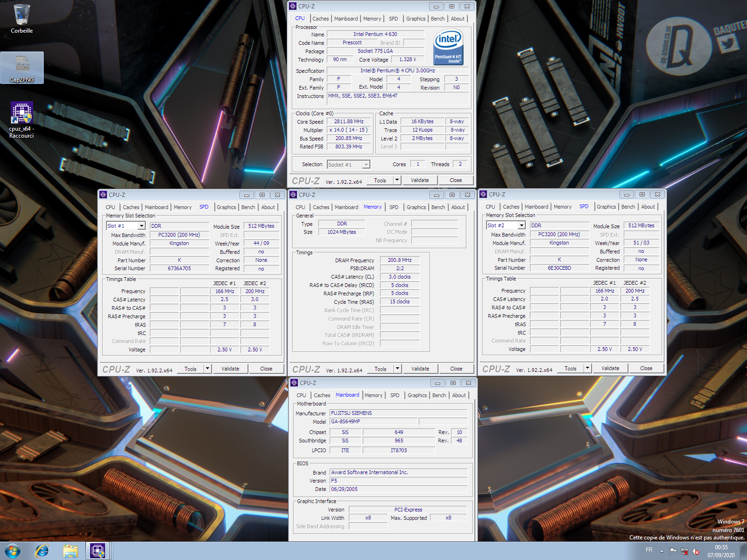Click LPCIO value IT8705
Image resolution: width=747 pixels, height=560 pixels.
(x=399, y=450)
